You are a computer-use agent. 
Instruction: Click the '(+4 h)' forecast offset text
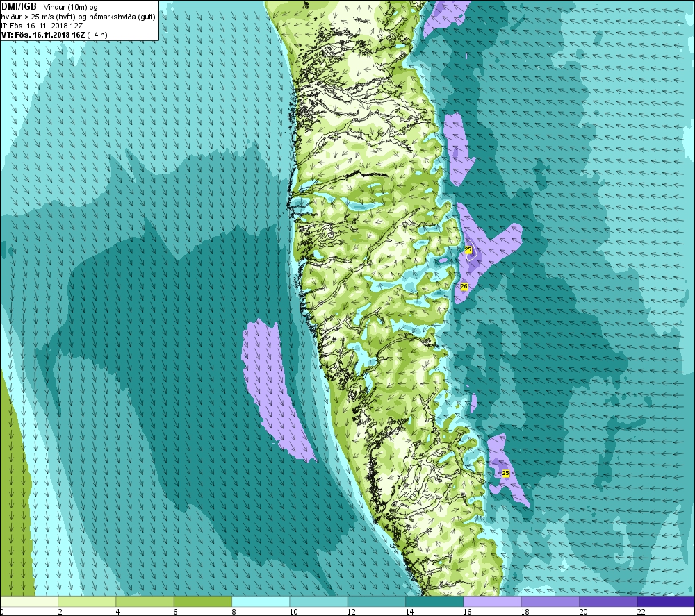coord(97,35)
